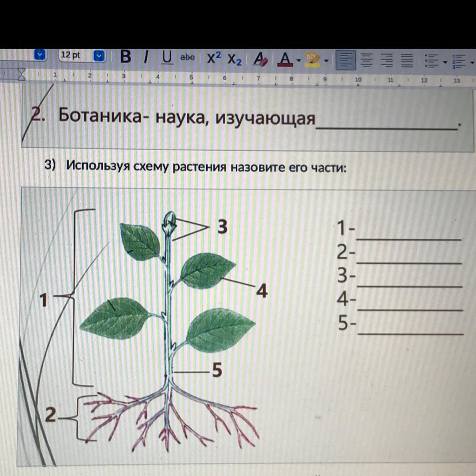Click the numbered list icon
This screenshot has height=476, width=476.
[x=459, y=61]
